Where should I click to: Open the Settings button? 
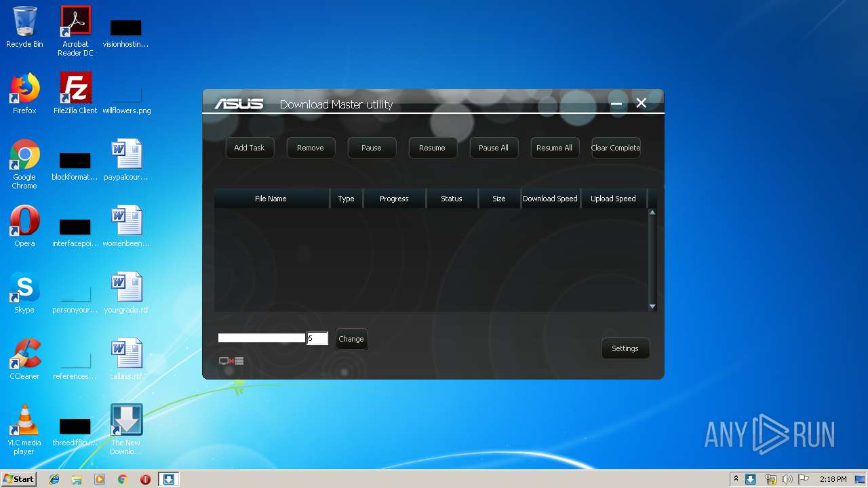[625, 348]
